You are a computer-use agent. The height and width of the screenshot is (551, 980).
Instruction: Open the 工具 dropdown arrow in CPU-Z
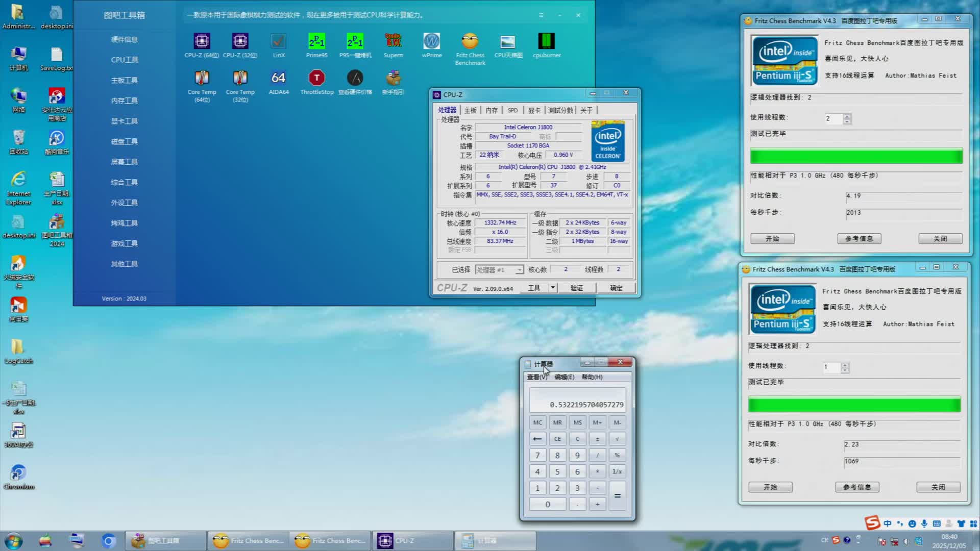[552, 288]
